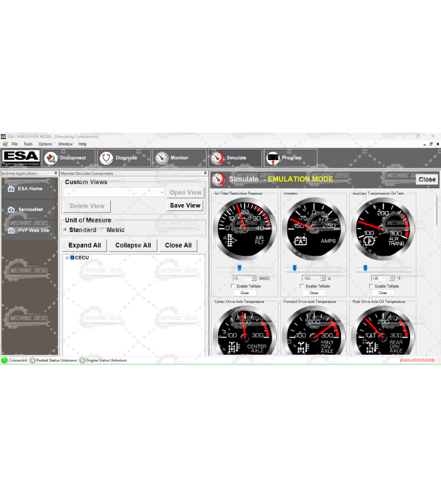Viewport: 441px width, 504px height.
Task: Click the Disconnect plug icon
Action: click(x=50, y=158)
